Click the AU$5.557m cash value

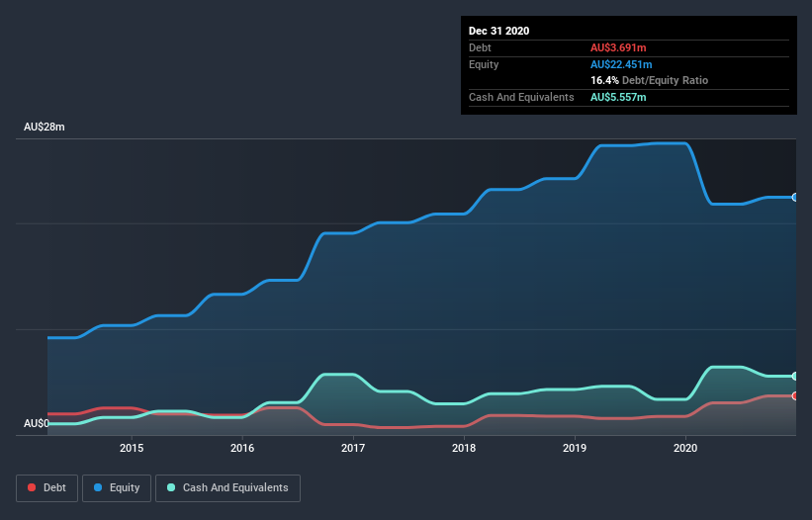(618, 97)
